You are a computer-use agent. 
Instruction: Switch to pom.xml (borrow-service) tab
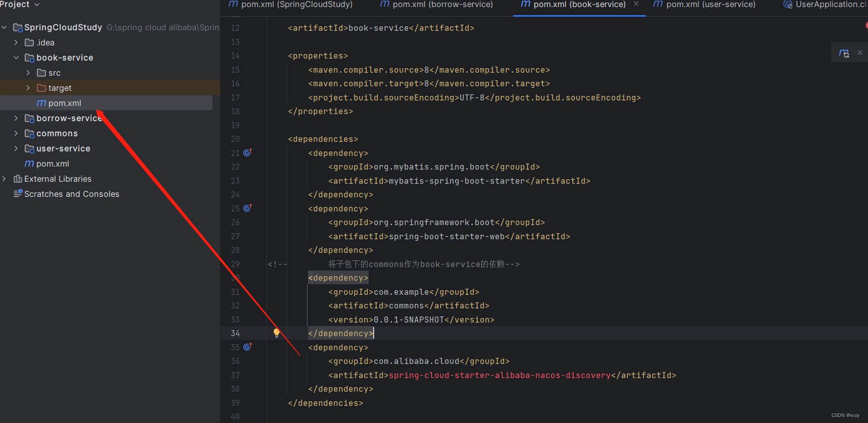pyautogui.click(x=436, y=5)
